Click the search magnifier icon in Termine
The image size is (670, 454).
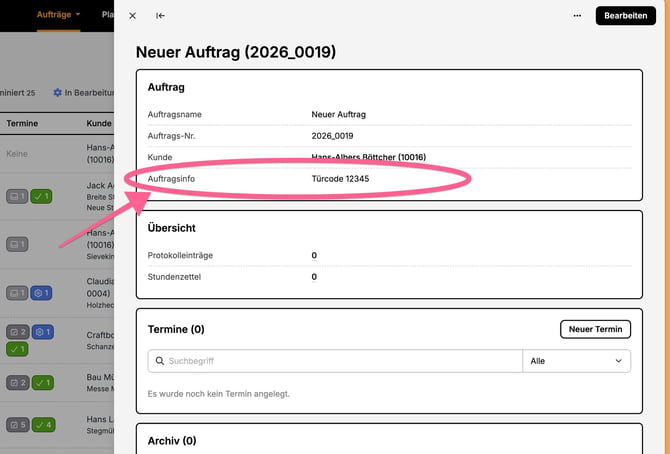(x=160, y=361)
